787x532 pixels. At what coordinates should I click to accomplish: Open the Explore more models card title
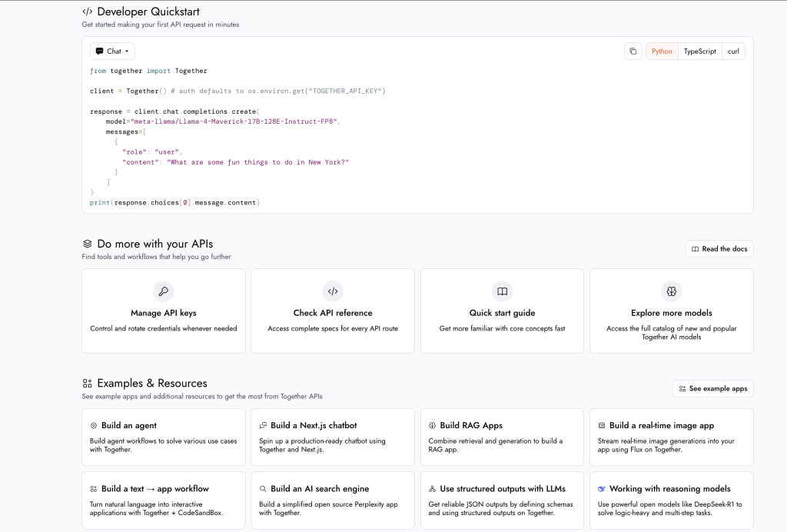click(x=672, y=313)
